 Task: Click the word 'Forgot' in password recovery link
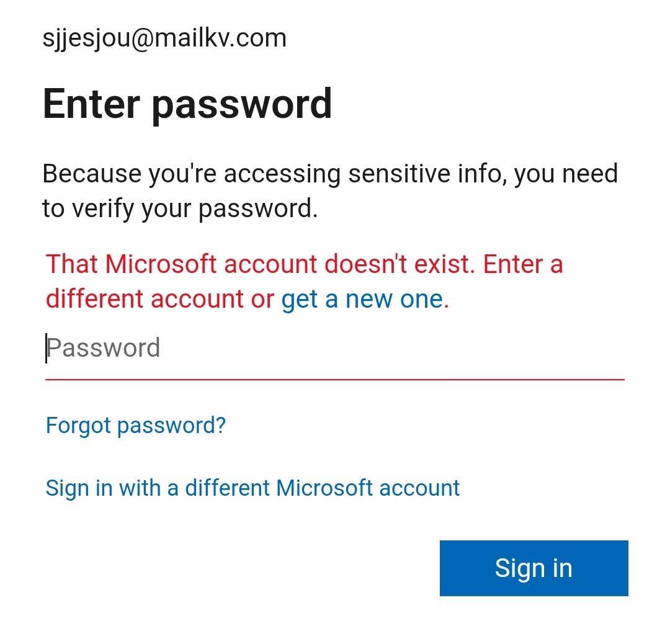point(79,426)
